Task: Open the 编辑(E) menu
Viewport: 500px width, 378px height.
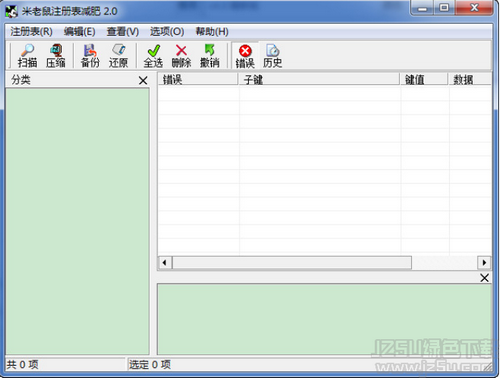Action: point(80,32)
